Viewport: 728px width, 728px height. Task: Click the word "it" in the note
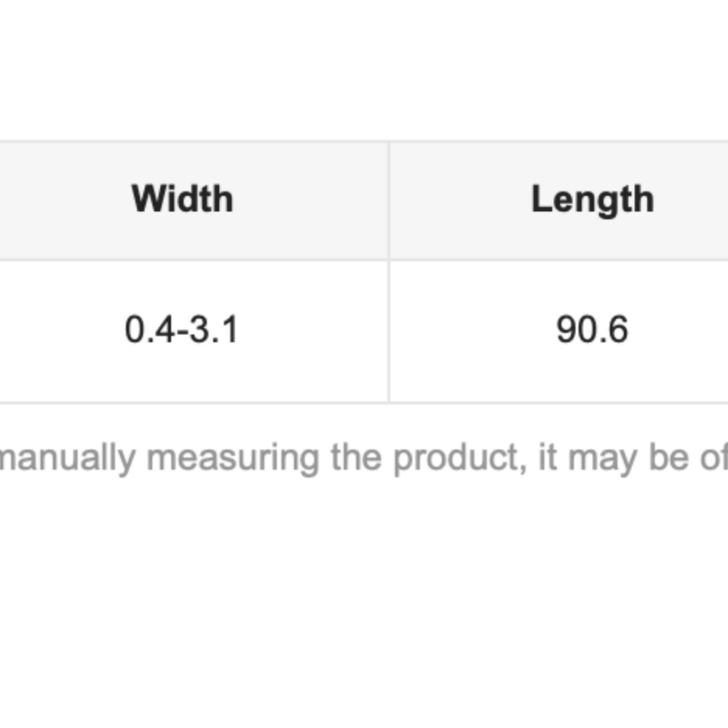[x=547, y=457]
